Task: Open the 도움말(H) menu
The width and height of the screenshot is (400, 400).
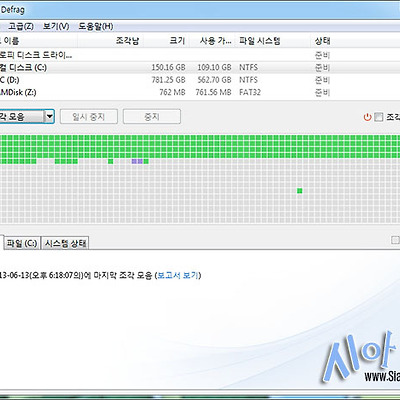Action: [96, 26]
